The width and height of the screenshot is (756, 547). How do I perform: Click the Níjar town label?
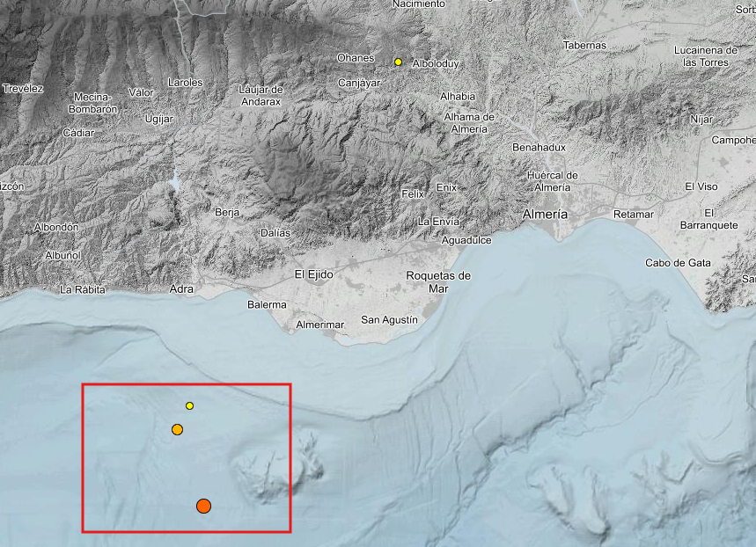(x=701, y=119)
